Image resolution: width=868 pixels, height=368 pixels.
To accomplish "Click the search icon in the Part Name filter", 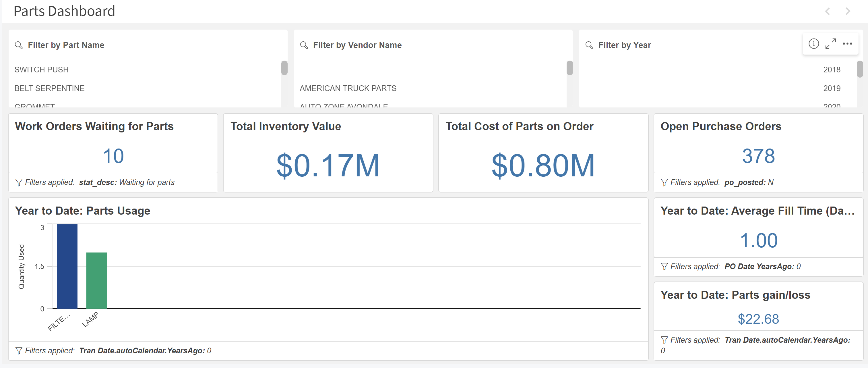I will click(19, 45).
